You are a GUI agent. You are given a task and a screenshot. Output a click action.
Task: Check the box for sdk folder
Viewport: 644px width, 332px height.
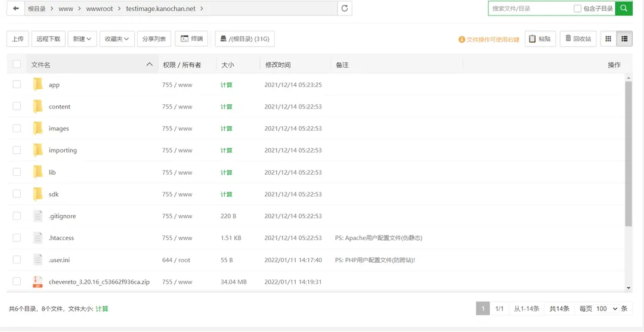click(x=17, y=194)
